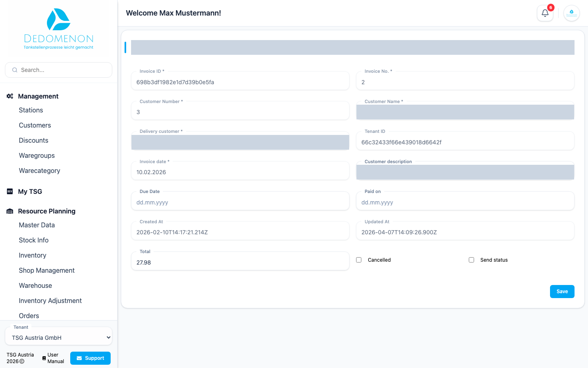Screen dimensions: 588x368
Task: Open the user profile avatar
Action: tap(572, 13)
